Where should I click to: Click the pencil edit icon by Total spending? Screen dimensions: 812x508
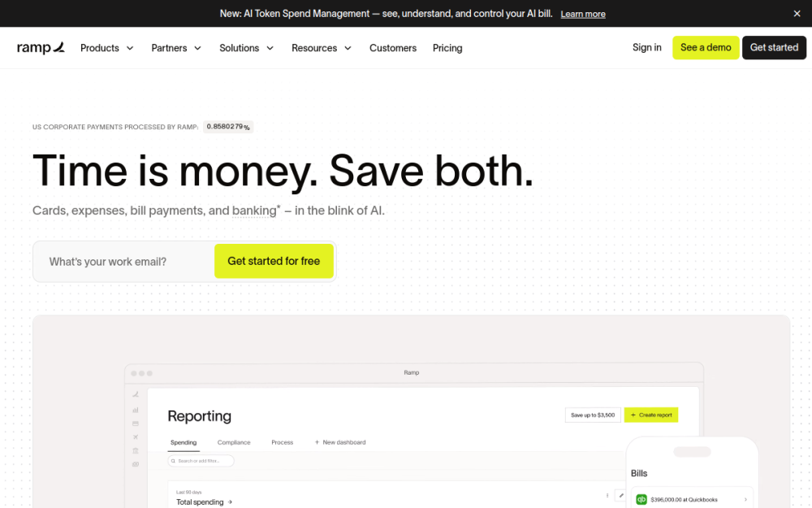[x=621, y=495]
